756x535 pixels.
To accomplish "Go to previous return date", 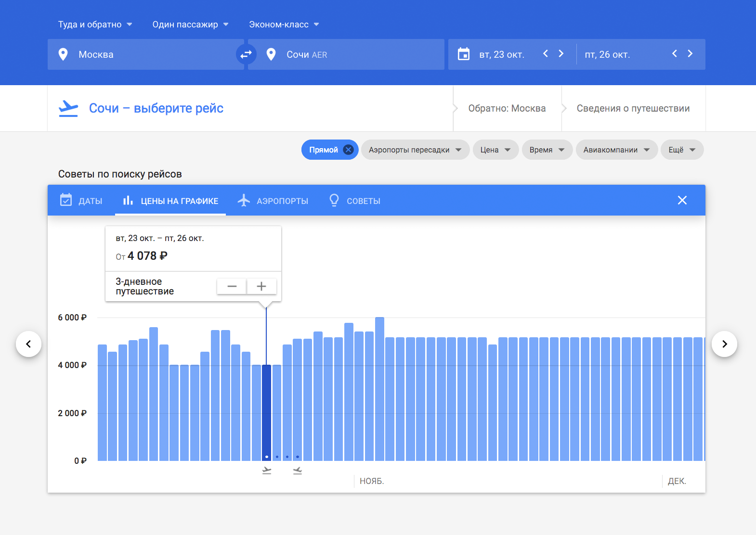I will 675,53.
